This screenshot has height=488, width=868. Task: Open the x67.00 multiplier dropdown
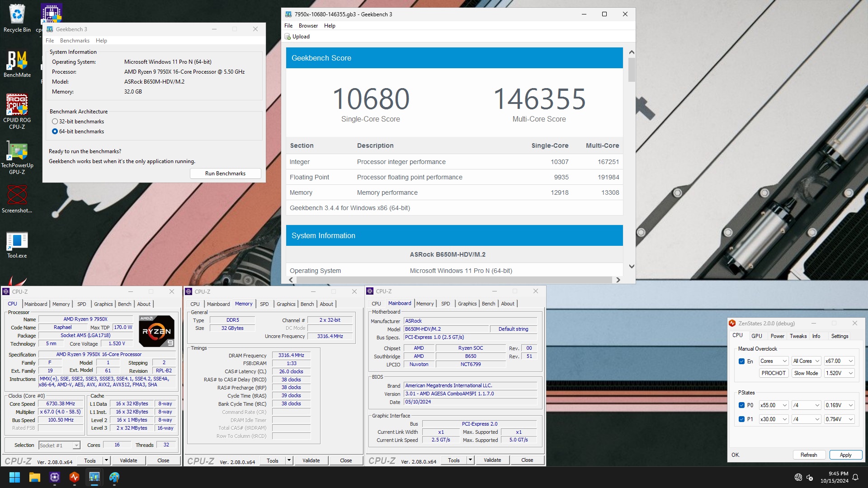[x=839, y=361]
